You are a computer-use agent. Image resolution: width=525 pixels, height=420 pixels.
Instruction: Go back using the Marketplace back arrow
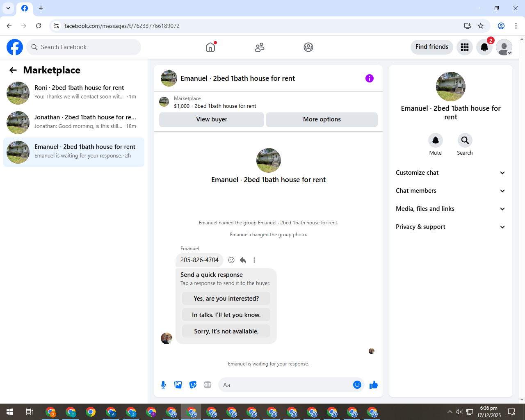coord(13,70)
